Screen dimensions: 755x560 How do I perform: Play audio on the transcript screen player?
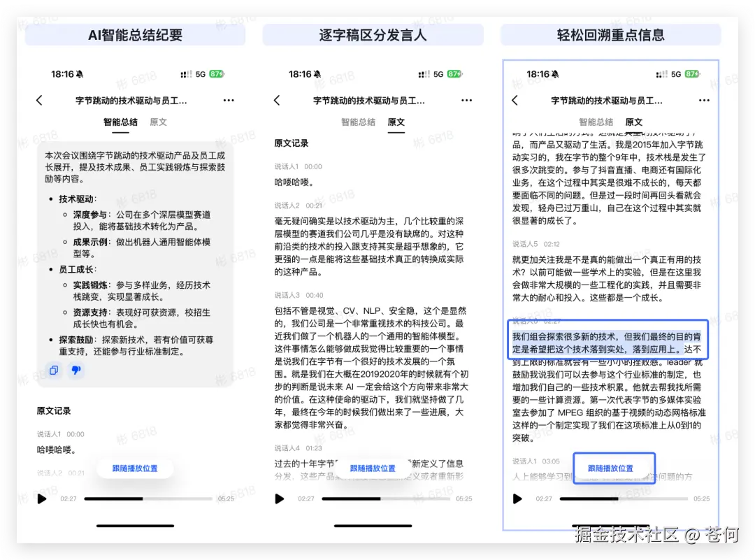(280, 498)
